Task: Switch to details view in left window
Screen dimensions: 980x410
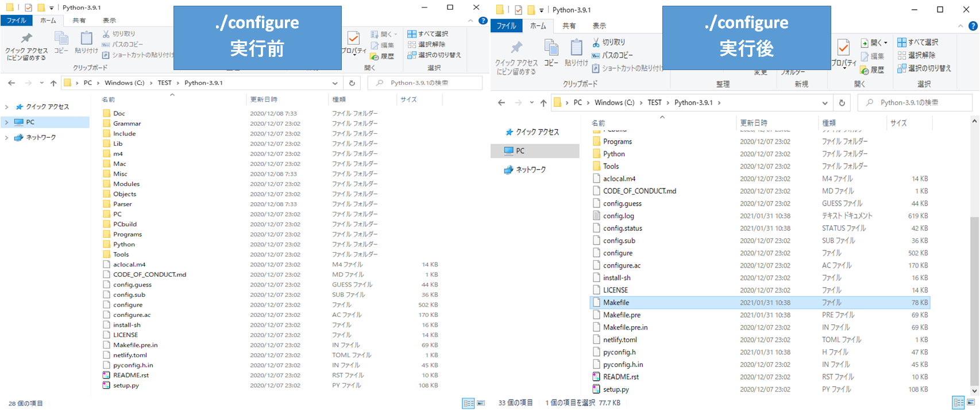Action: (x=469, y=403)
